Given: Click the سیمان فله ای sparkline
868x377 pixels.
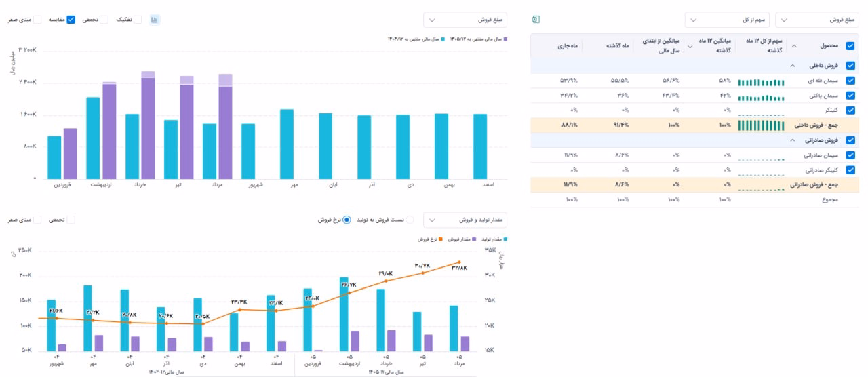Looking at the screenshot, I should coord(760,82).
